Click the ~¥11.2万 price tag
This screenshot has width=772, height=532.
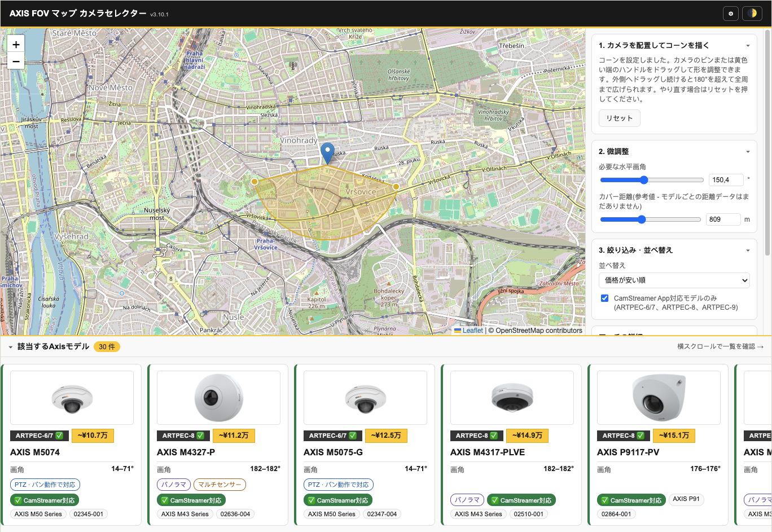point(234,436)
